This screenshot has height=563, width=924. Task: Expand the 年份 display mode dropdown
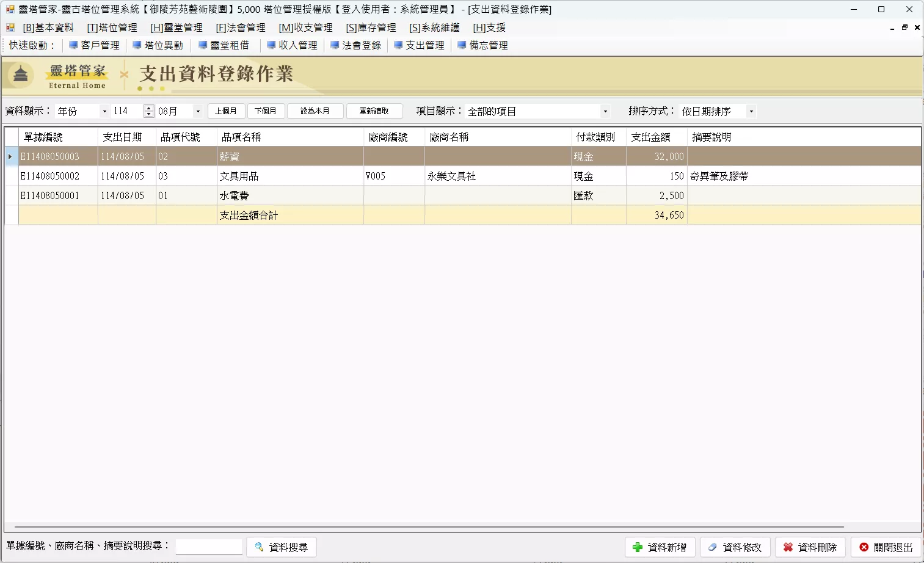click(104, 111)
